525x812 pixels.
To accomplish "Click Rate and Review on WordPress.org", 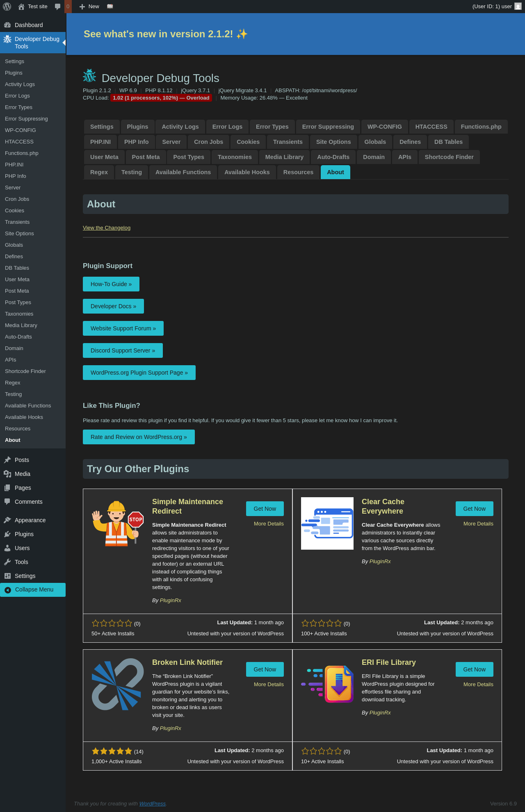I will (139, 437).
